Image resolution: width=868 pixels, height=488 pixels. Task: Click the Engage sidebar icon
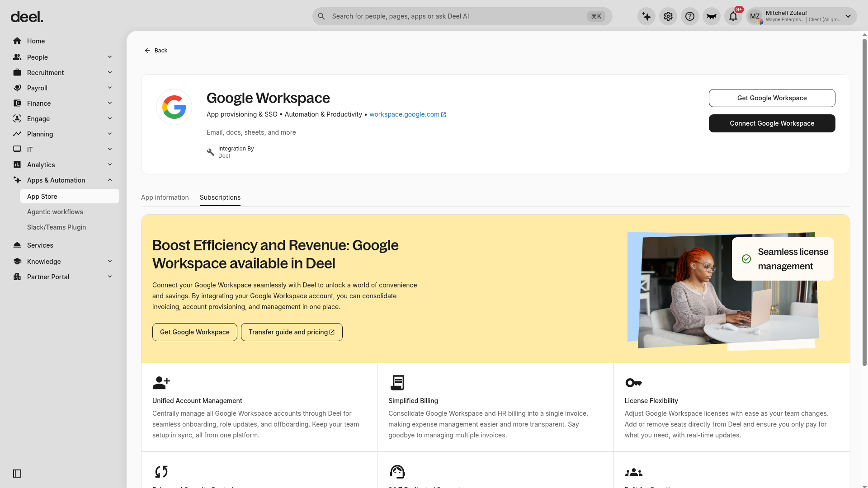pyautogui.click(x=17, y=119)
